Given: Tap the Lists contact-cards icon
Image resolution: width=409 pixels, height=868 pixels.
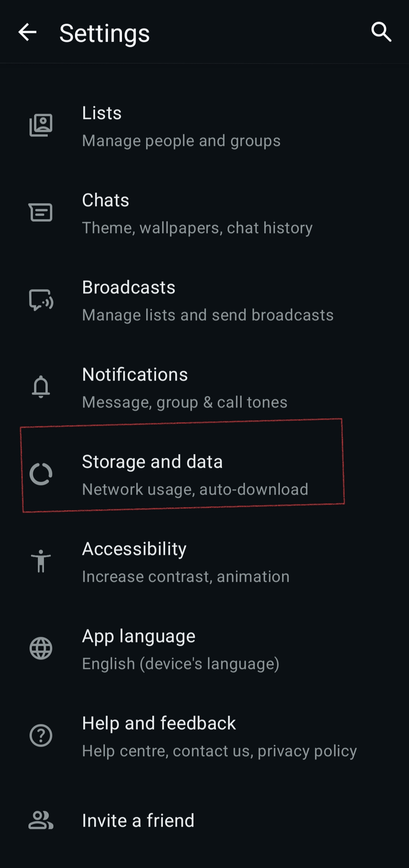Looking at the screenshot, I should click(41, 125).
